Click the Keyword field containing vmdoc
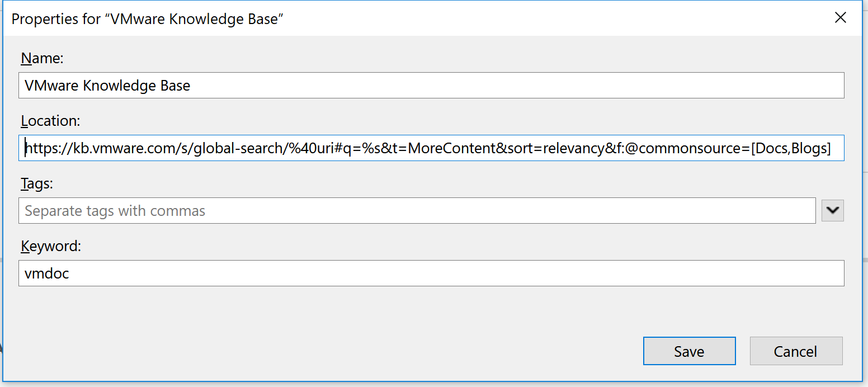This screenshot has width=868, height=387. coord(431,273)
